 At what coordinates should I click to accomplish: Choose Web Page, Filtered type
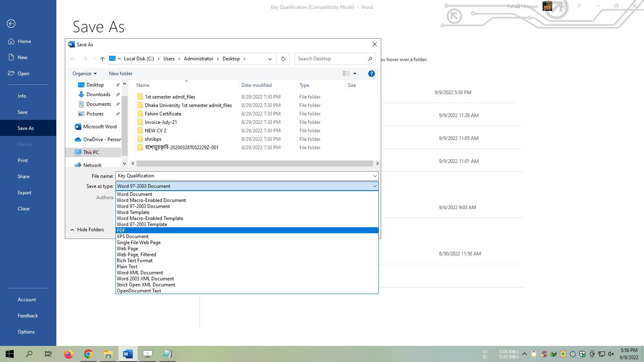pyautogui.click(x=247, y=255)
